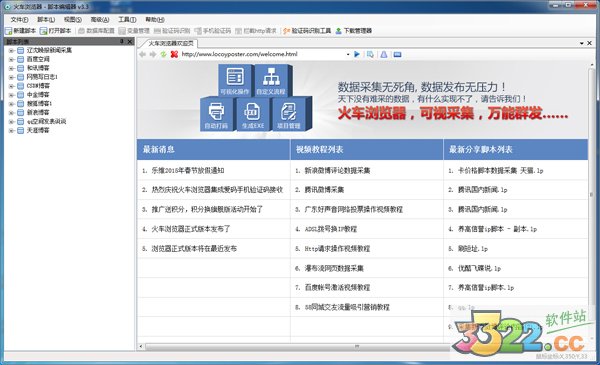Click the flask icon in browser bar

(384, 54)
